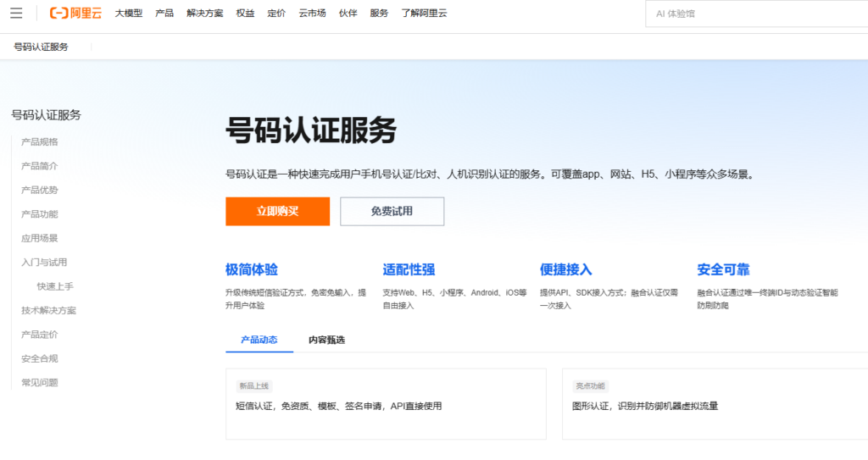
Task: Click the 极简体验 heading
Action: (x=251, y=269)
